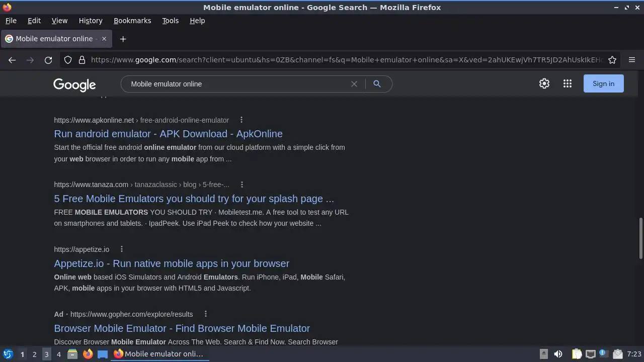Click the https://appetize.io URL text

[x=82, y=249]
